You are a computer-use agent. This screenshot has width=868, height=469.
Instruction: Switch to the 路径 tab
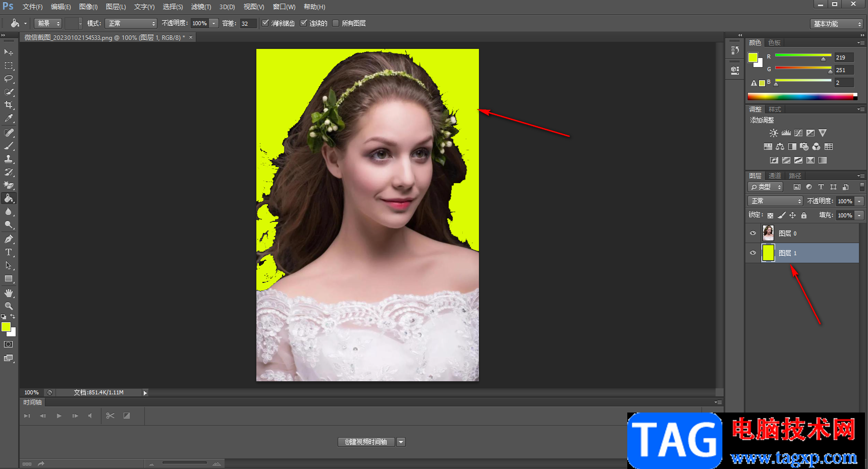[795, 175]
